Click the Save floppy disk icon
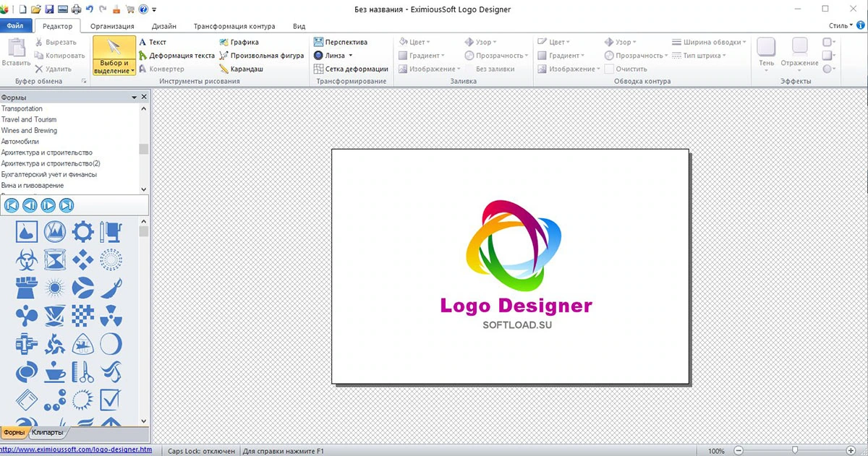This screenshot has width=868, height=456. [x=49, y=9]
